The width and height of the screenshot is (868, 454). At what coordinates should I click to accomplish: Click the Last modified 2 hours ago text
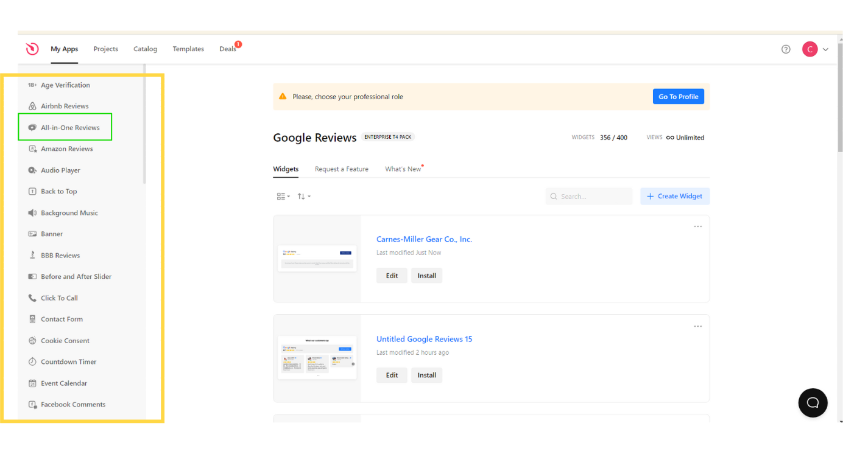[x=413, y=352]
